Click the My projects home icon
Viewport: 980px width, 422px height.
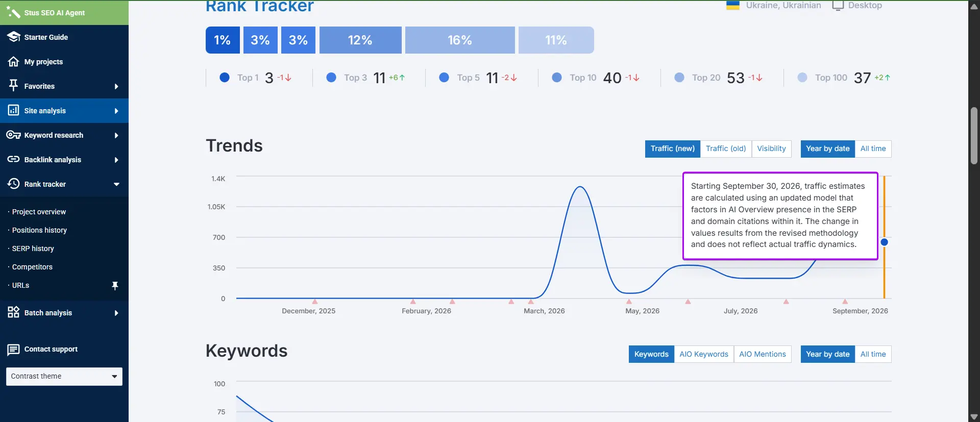(x=14, y=62)
